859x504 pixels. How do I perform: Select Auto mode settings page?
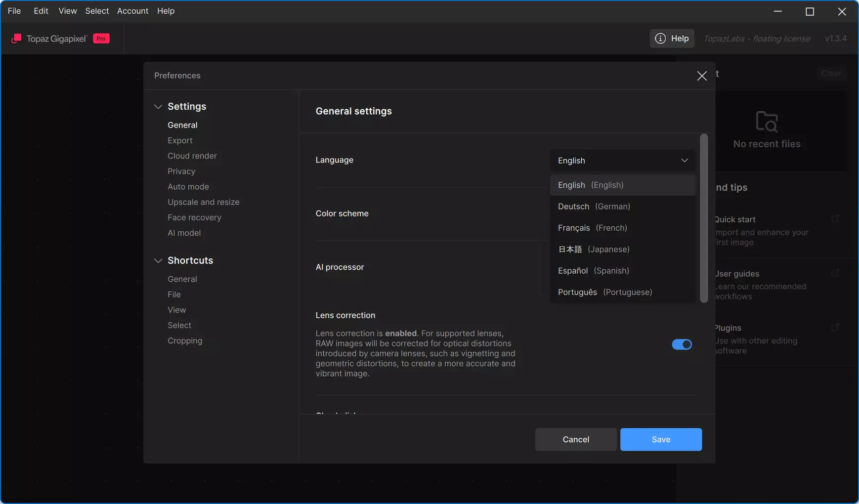(188, 186)
